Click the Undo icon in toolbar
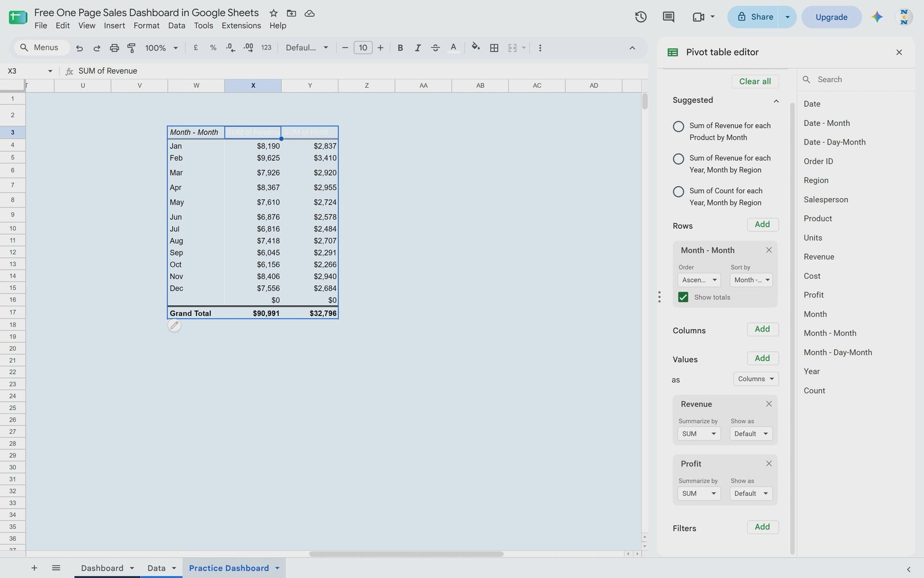This screenshot has width=924, height=578. pyautogui.click(x=80, y=48)
